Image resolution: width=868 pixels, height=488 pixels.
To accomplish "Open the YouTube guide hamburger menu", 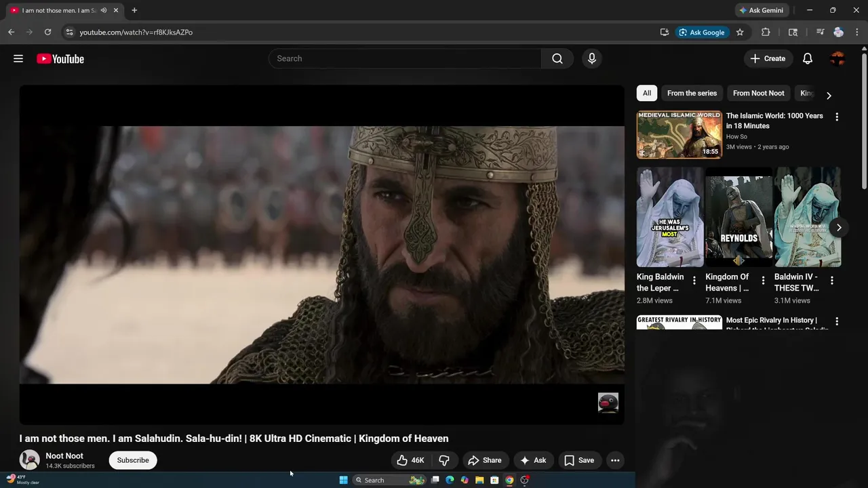I will click(18, 59).
